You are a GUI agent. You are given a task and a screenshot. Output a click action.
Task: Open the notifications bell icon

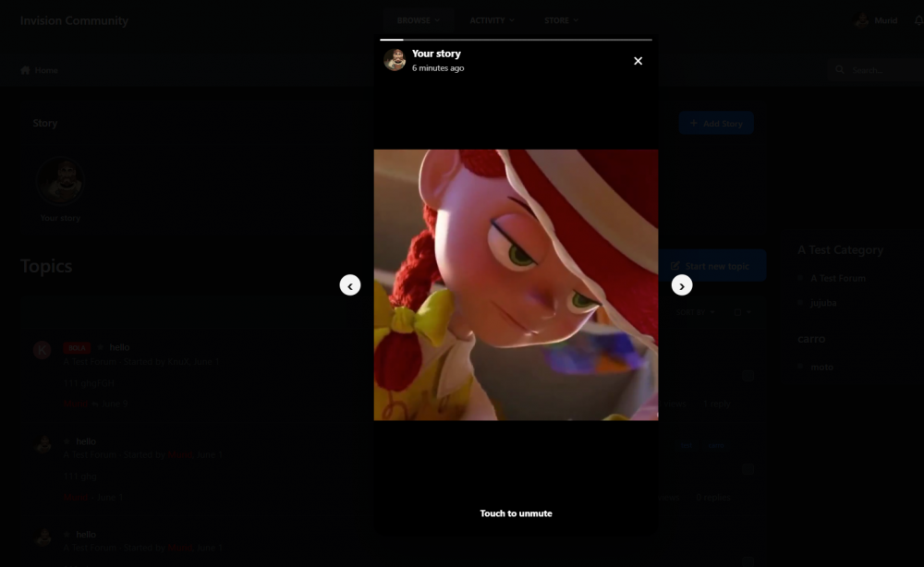(918, 20)
